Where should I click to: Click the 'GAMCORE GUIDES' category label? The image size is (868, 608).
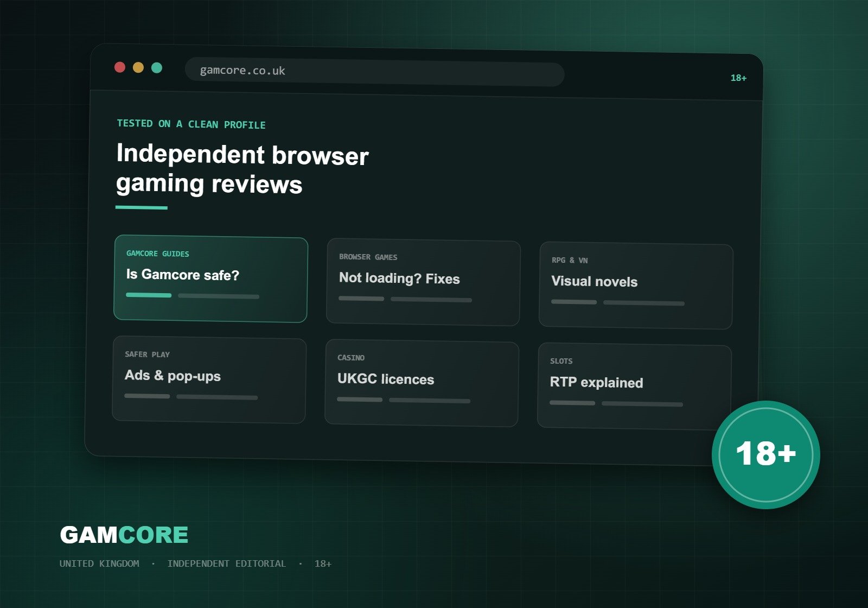click(158, 254)
